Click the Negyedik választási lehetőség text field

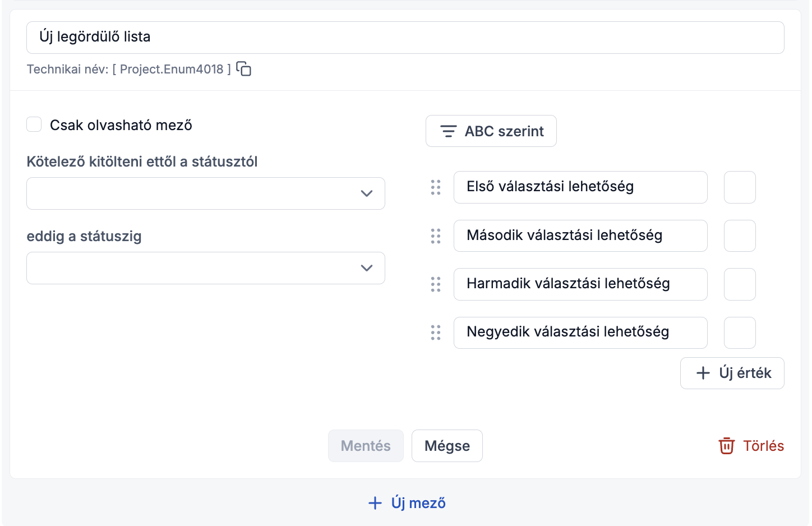click(x=580, y=333)
